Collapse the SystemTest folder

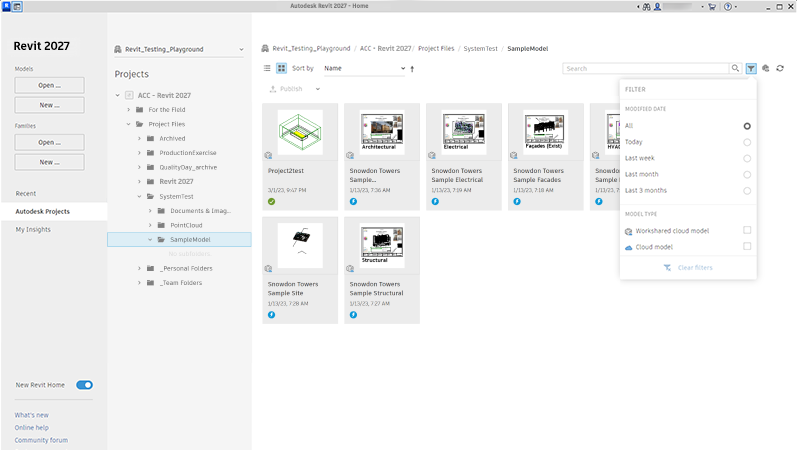click(139, 196)
